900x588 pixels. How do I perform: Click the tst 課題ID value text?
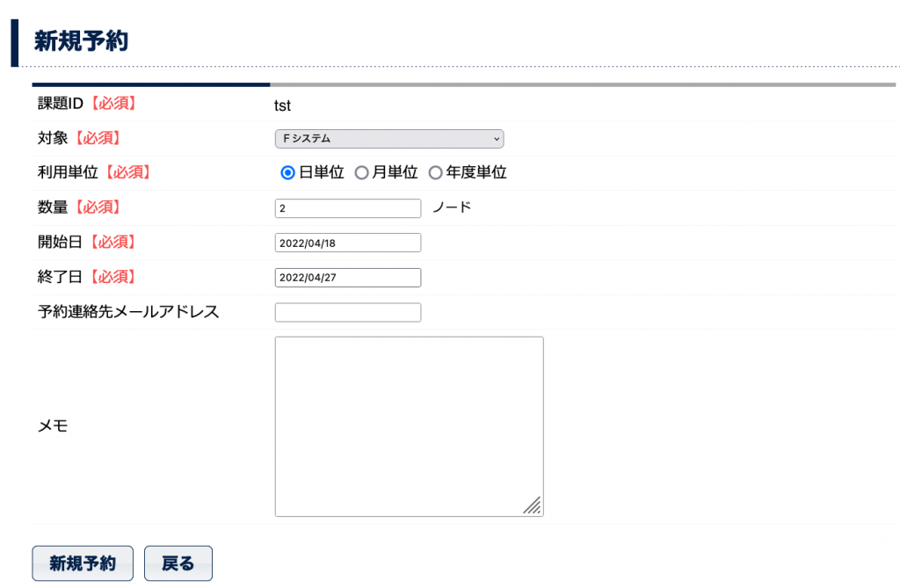(x=282, y=105)
